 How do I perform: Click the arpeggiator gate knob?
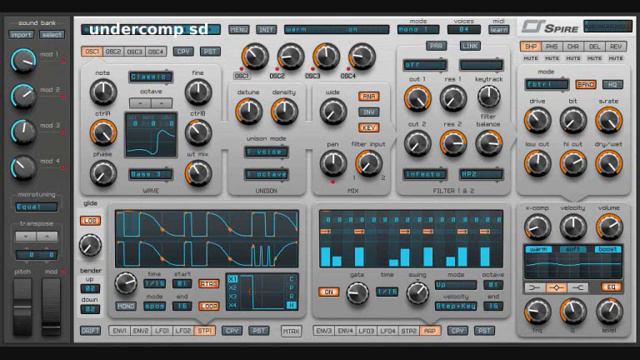pos(357,293)
